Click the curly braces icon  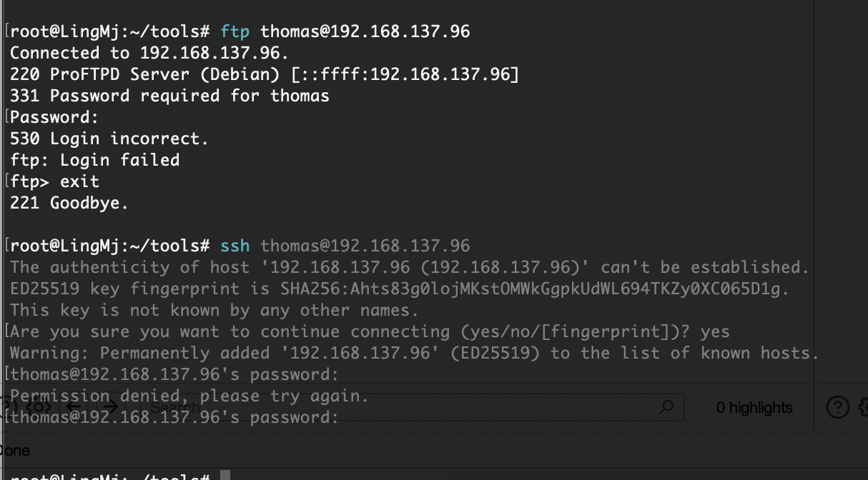pyautogui.click(x=39, y=407)
